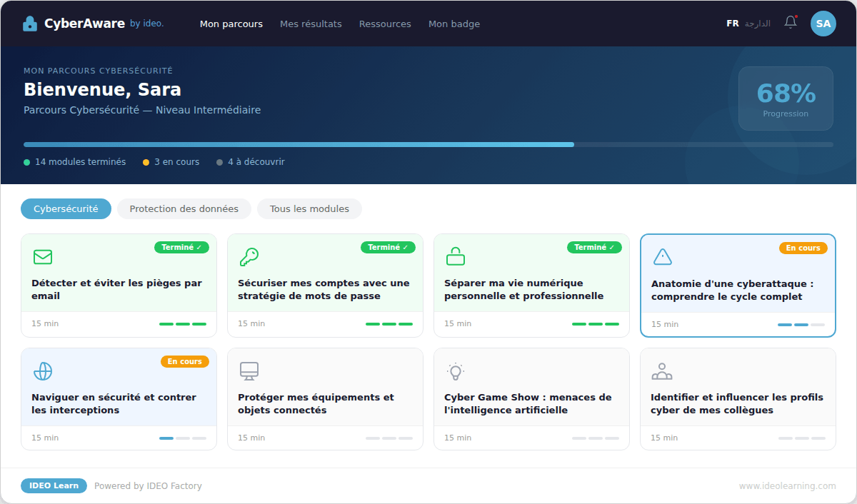The width and height of the screenshot is (857, 504).
Task: Enable the Protection des données filter
Action: (184, 208)
